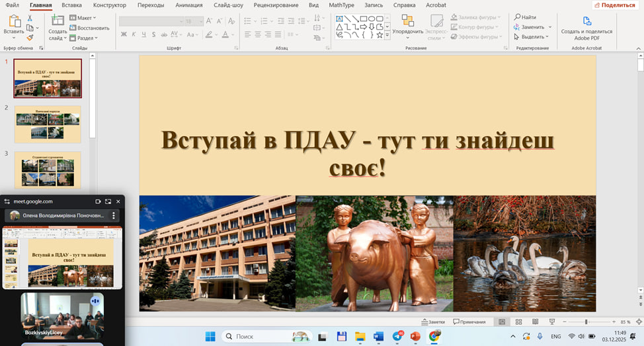Toggle normal view button in status bar
The image size is (644, 346).
point(503,322)
